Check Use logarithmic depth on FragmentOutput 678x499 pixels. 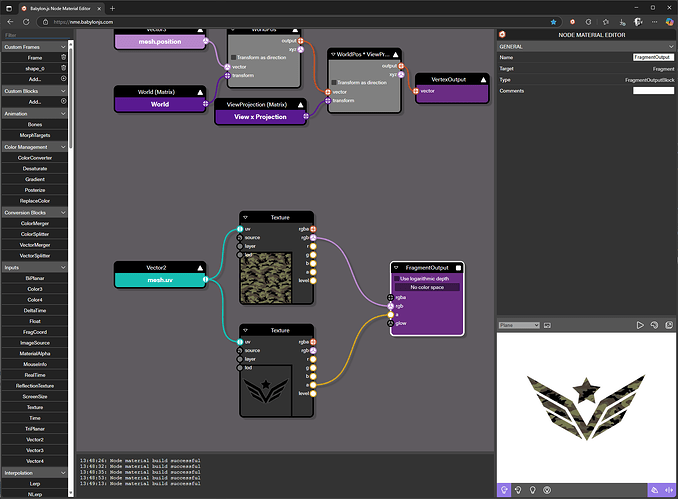tap(397, 279)
